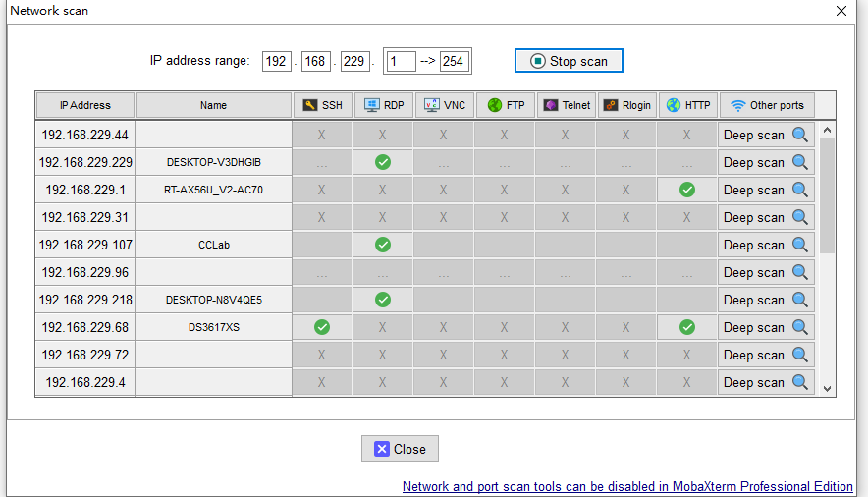Click FTP X cell for DS3617XS
This screenshot has height=497, width=868.
[x=505, y=327]
